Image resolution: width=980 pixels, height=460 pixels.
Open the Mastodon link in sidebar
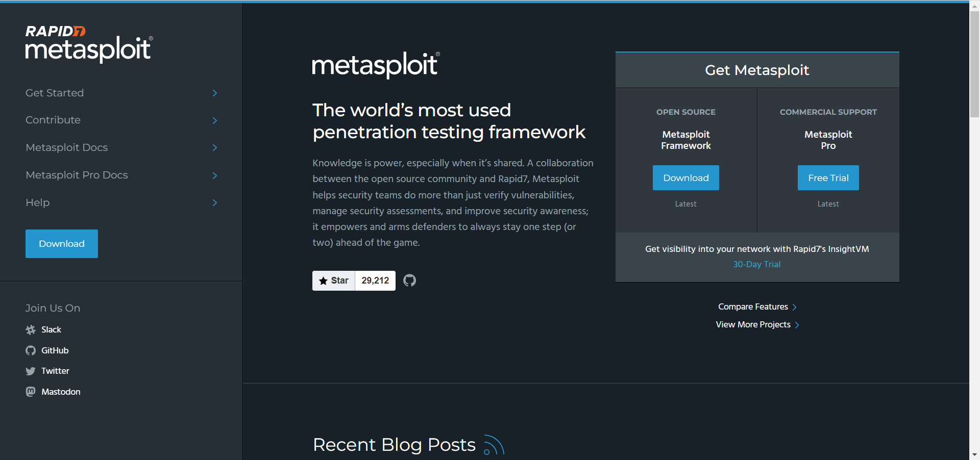point(61,392)
